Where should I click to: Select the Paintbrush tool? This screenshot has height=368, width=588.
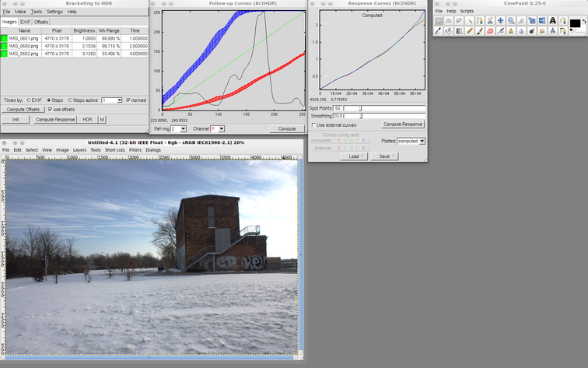coord(480,31)
